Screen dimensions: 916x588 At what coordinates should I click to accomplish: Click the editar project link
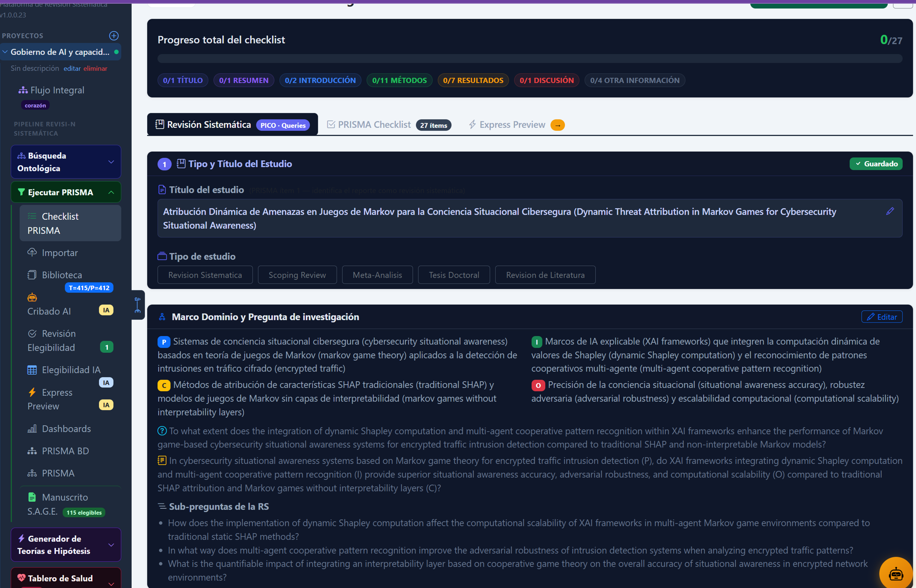click(72, 69)
